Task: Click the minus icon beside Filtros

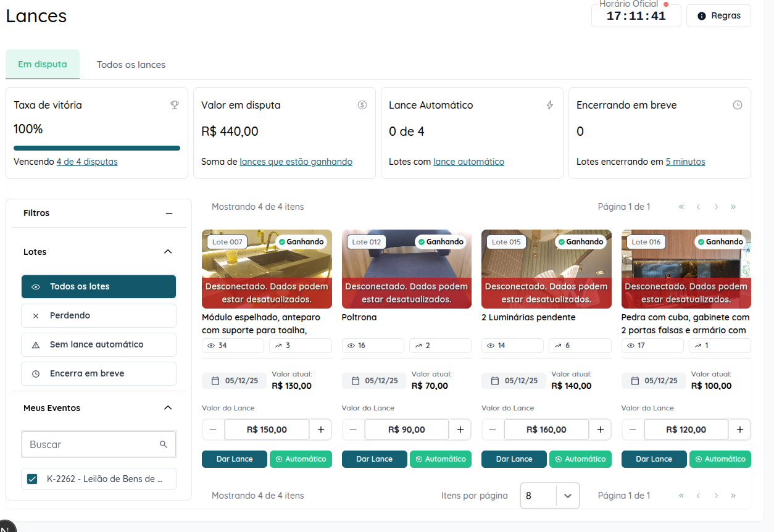Action: 169,214
